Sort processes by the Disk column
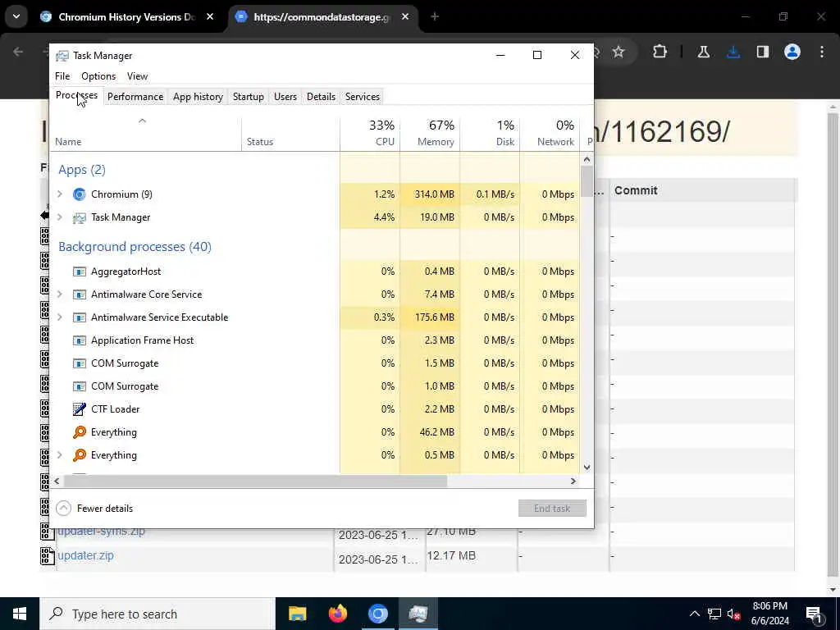The height and width of the screenshot is (630, 840). coord(491,133)
